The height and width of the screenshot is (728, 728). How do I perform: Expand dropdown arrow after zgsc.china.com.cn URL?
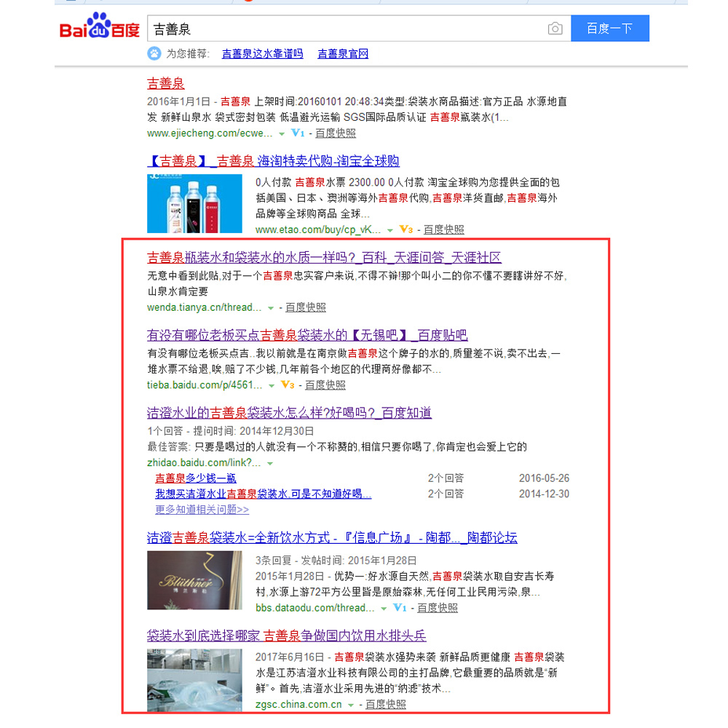(x=351, y=705)
